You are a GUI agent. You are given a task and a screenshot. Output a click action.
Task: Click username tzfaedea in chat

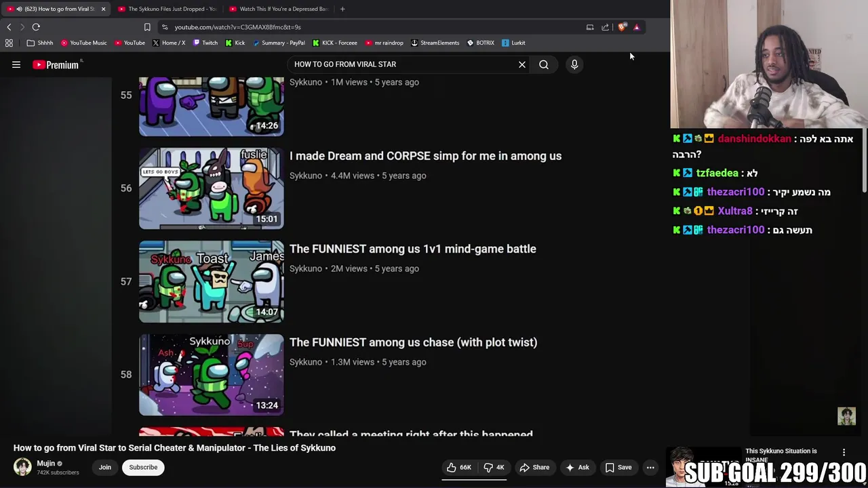(x=717, y=173)
